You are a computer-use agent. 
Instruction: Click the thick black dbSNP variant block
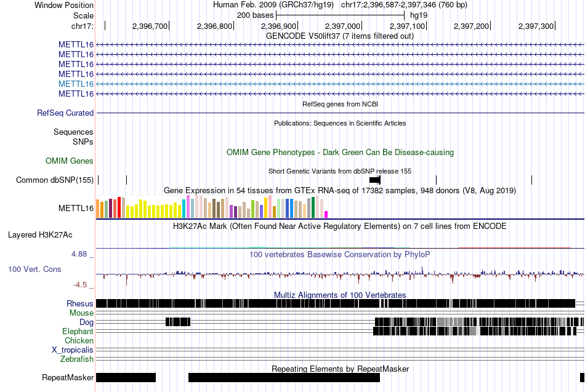point(375,180)
